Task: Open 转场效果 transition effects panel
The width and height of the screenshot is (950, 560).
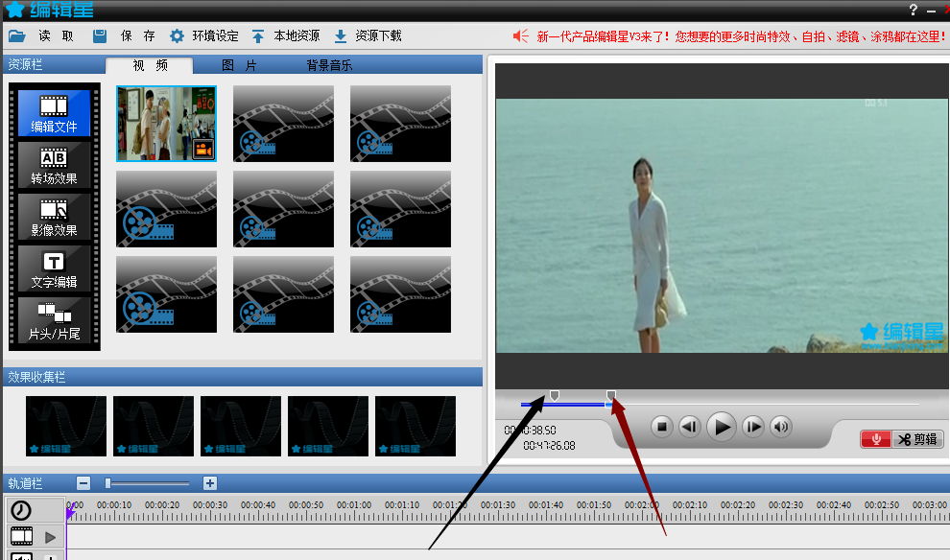Action: click(x=54, y=165)
